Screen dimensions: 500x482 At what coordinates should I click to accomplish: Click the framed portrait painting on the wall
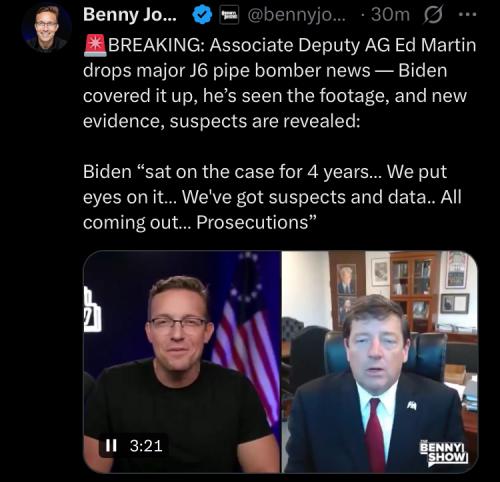point(346,279)
